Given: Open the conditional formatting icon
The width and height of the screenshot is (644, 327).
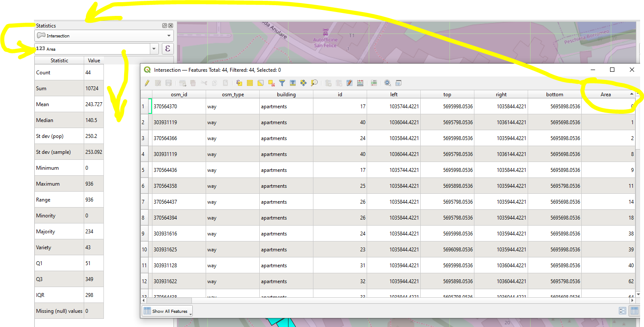Looking at the screenshot, I should tap(374, 83).
